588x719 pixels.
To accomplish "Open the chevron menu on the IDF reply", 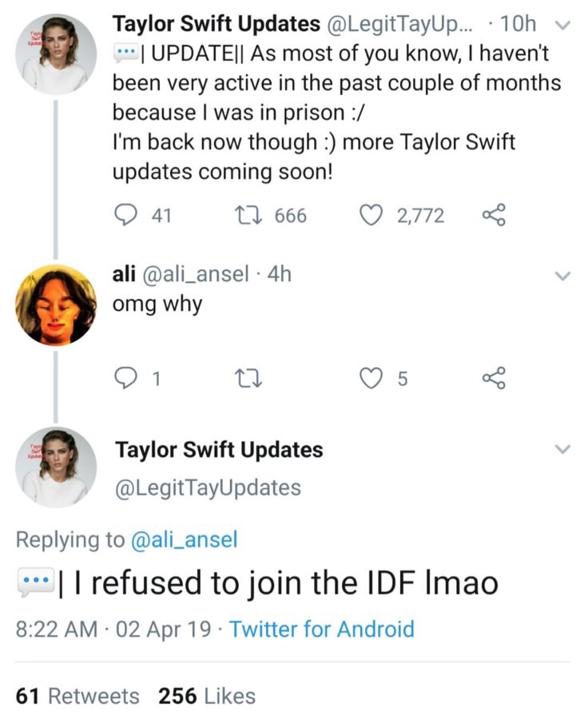I will click(563, 449).
